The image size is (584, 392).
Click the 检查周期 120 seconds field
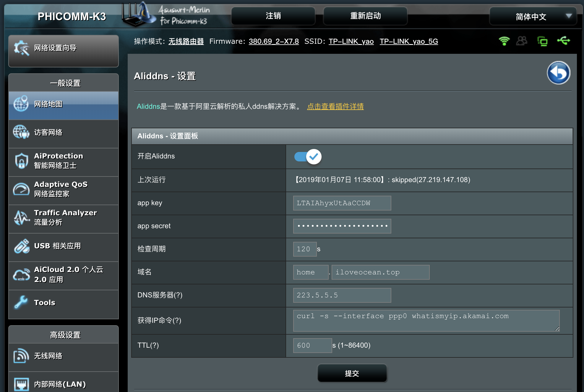pos(305,249)
